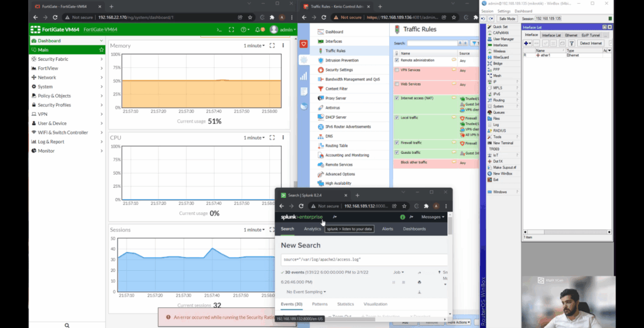Select the red shield icon in Kerio sidebar
Screen dimensions: 644x328
(304, 44)
